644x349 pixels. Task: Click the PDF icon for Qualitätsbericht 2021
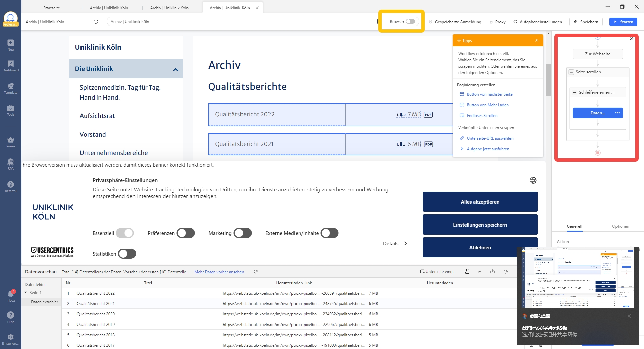[x=428, y=144]
